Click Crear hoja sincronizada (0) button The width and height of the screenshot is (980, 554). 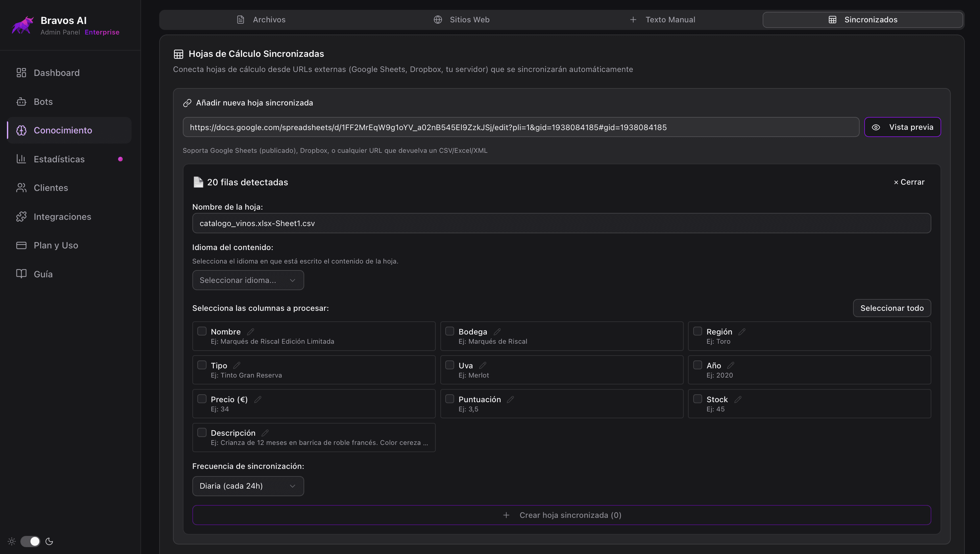(x=562, y=515)
